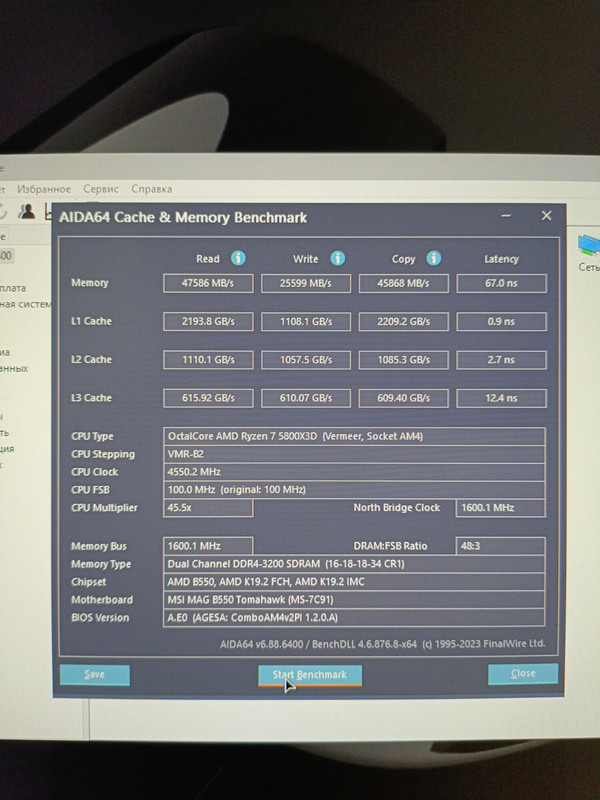
Task: Select Memory Read value 47586 MB/s
Action: pyautogui.click(x=208, y=283)
